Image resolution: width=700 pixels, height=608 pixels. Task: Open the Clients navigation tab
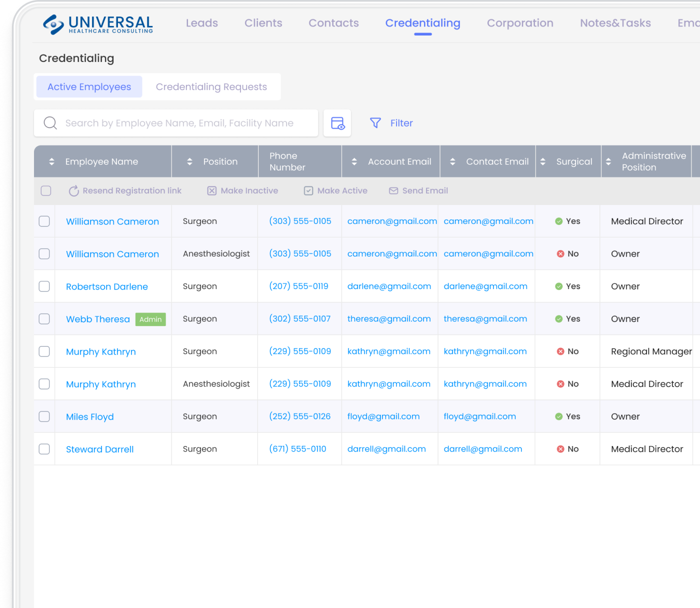coord(263,23)
